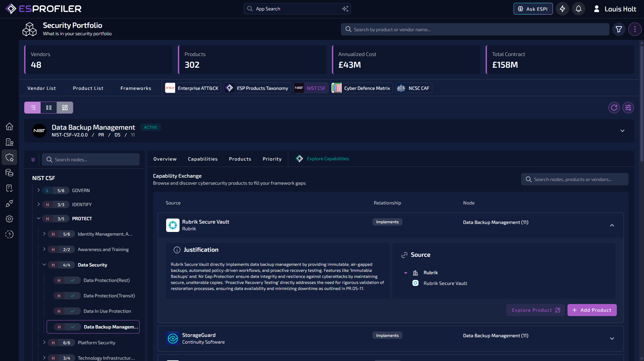
Task: Click the Rubrik Secure Vault product logo
Action: pos(173,225)
